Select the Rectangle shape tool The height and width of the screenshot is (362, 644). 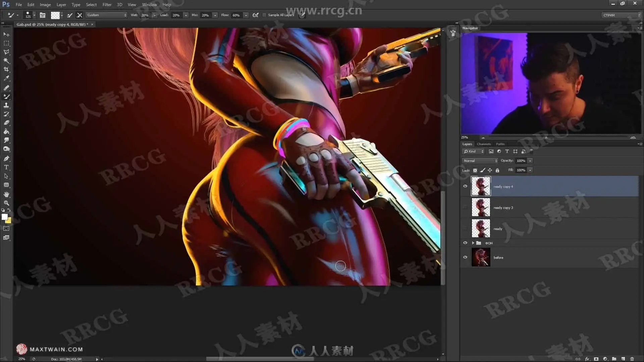click(x=6, y=185)
